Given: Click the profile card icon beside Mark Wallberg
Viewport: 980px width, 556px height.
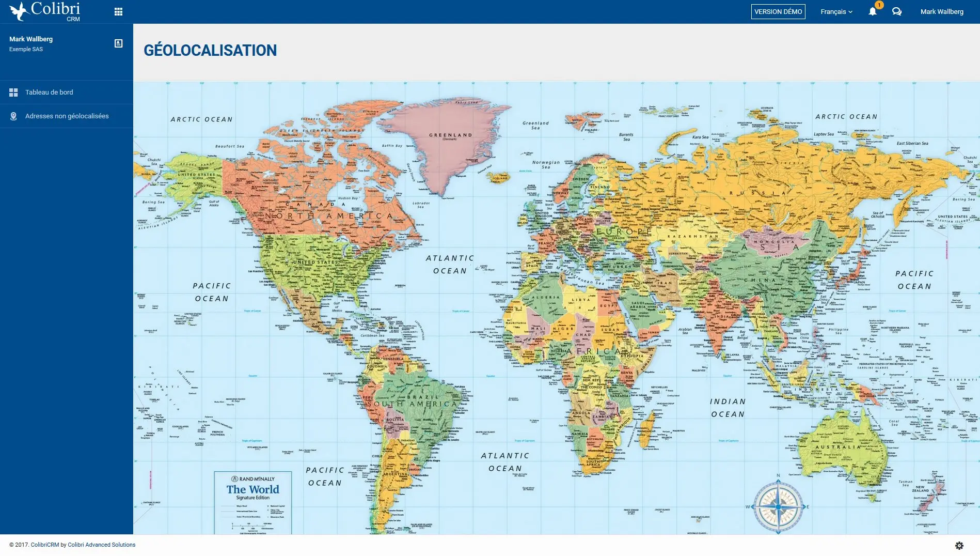Looking at the screenshot, I should point(118,43).
